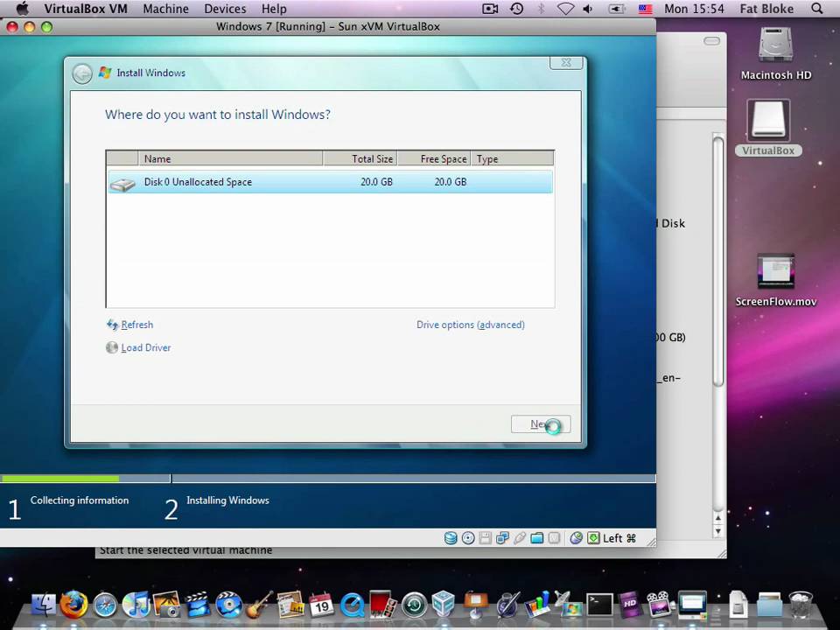Click the US flag input menu icon
Image resolution: width=840 pixels, height=630 pixels.
(x=645, y=9)
